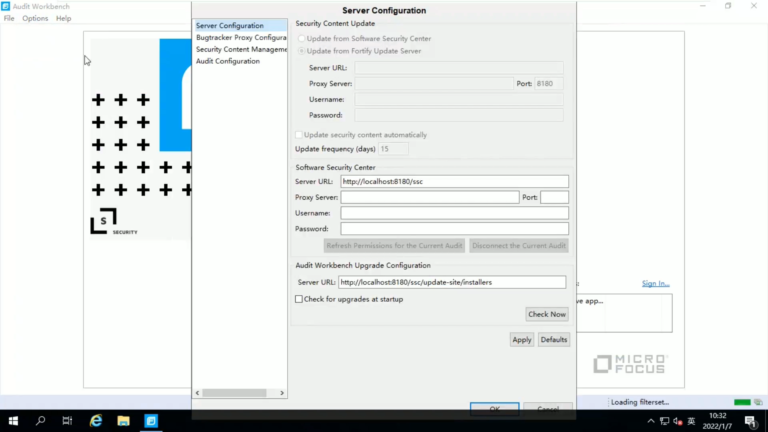Select Server Configuration in the left list
Viewport: 768px width, 432px height.
tap(240, 25)
